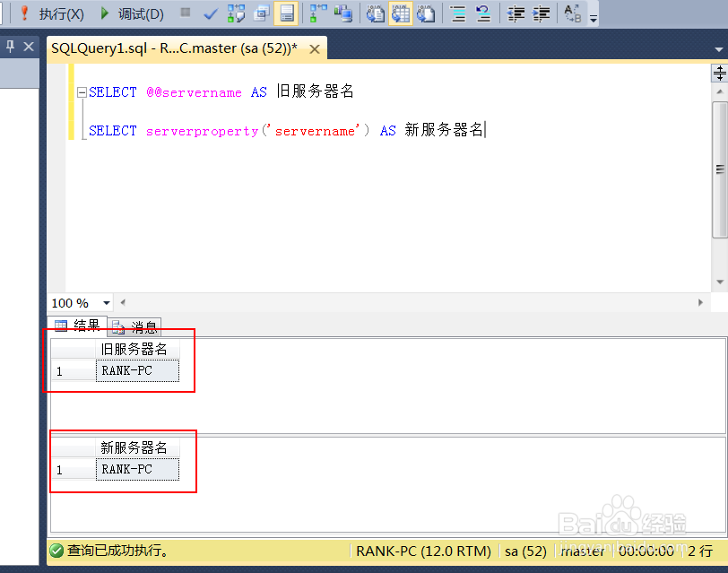Switch to the 消息 (Messages) tab
728x573 pixels.
[134, 327]
